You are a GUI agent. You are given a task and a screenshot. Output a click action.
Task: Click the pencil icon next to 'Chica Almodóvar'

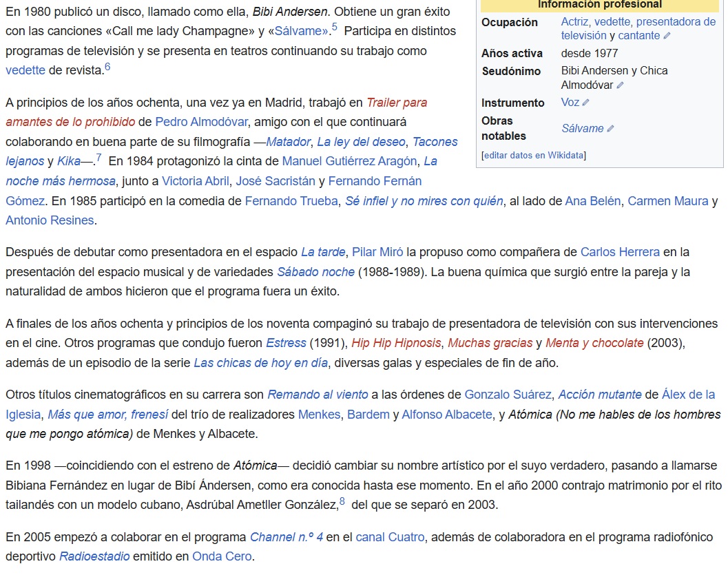[620, 85]
